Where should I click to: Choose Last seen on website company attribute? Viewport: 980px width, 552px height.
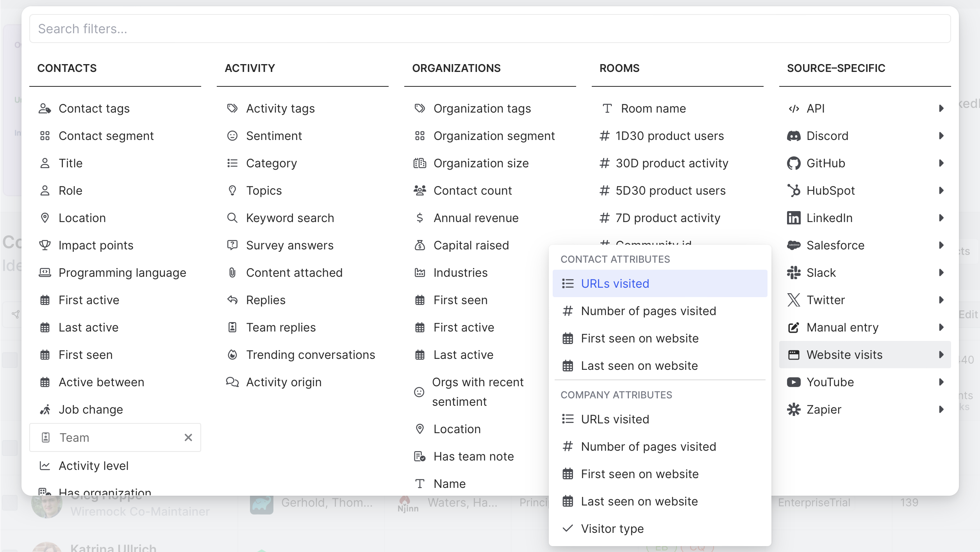pyautogui.click(x=639, y=501)
